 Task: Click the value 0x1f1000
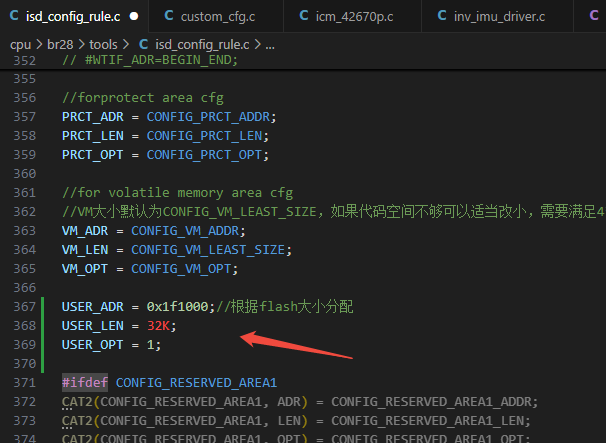click(177, 307)
